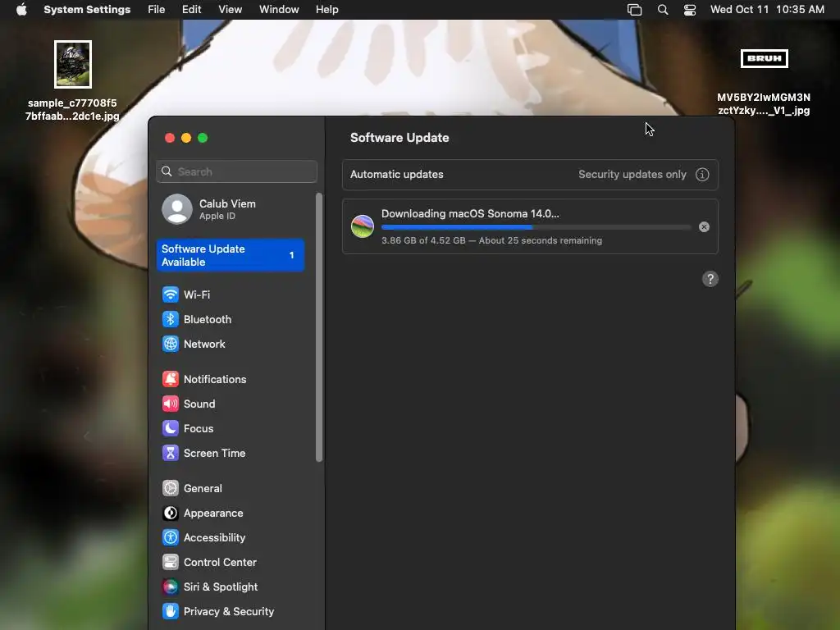Select Calub Viem Apple ID avatar
Image resolution: width=840 pixels, height=630 pixels.
(x=177, y=209)
